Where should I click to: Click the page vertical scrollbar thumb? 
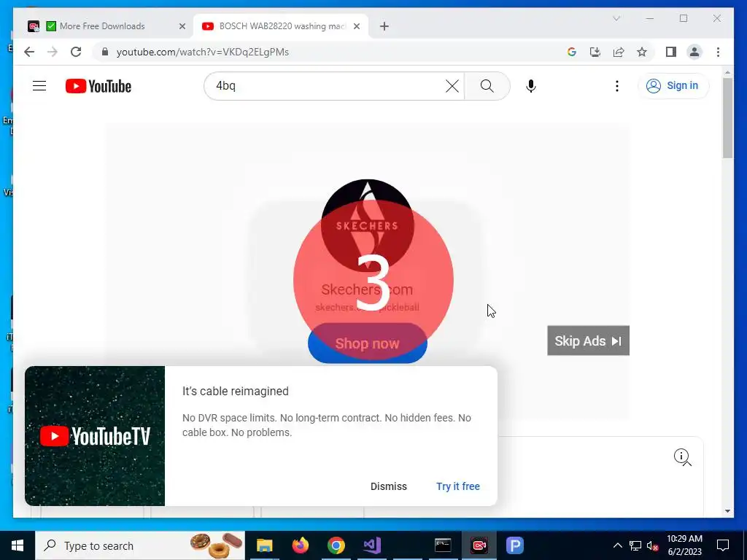[x=727, y=118]
